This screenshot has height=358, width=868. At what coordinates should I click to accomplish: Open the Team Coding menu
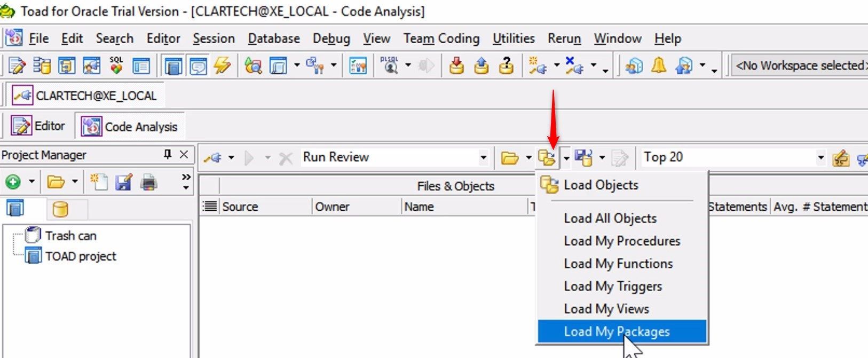441,38
